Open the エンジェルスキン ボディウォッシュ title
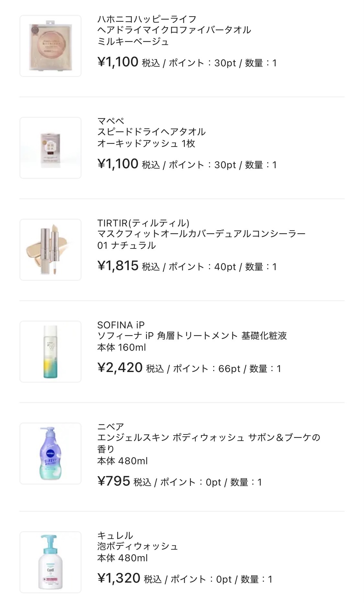The height and width of the screenshot is (603, 364). pyautogui.click(x=209, y=438)
